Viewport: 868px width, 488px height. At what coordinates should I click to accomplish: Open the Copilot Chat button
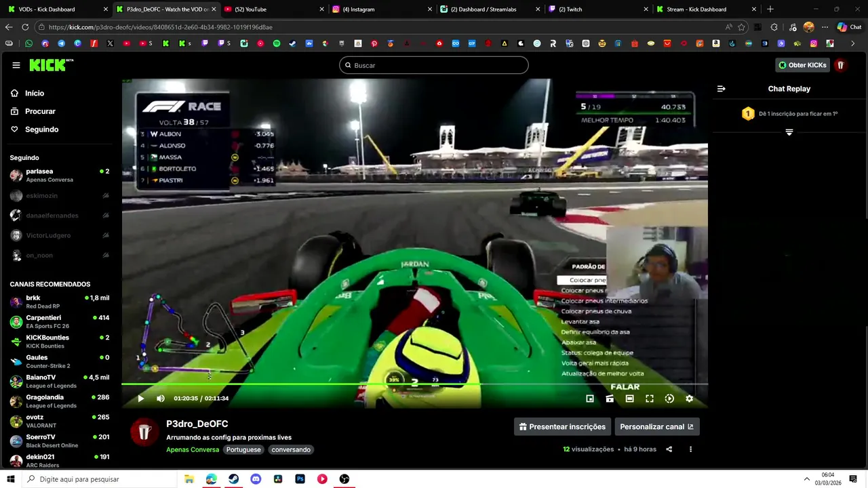pyautogui.click(x=850, y=27)
